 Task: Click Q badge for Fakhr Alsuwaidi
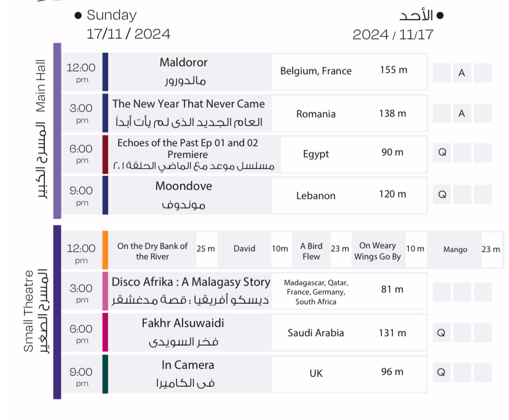tap(441, 333)
